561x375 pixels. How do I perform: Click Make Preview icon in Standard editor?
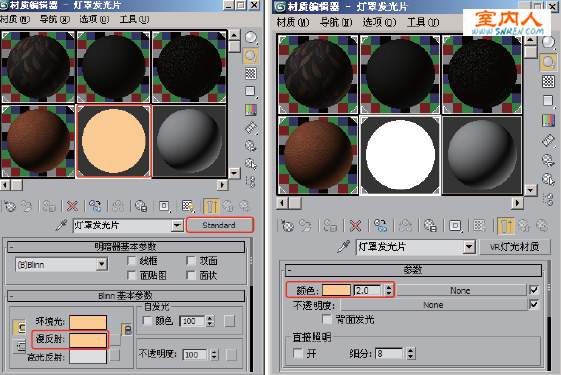(251, 127)
